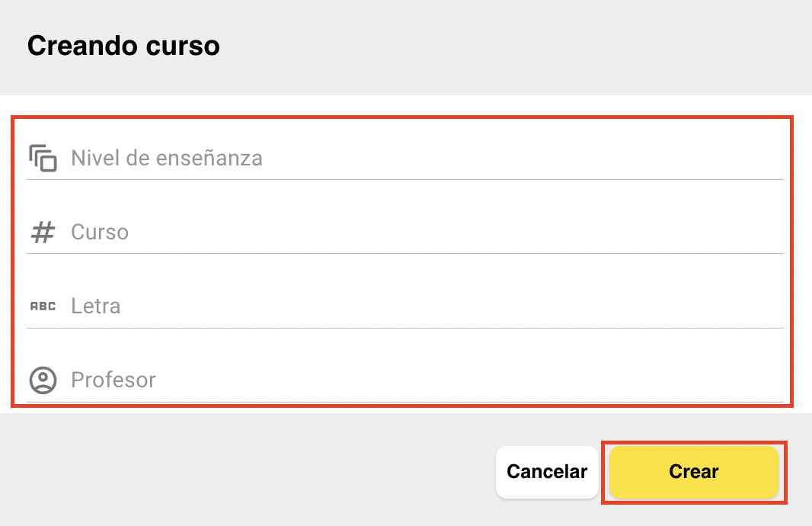The height and width of the screenshot is (526, 812).
Task: Focus the Letra input field
Action: coord(405,306)
